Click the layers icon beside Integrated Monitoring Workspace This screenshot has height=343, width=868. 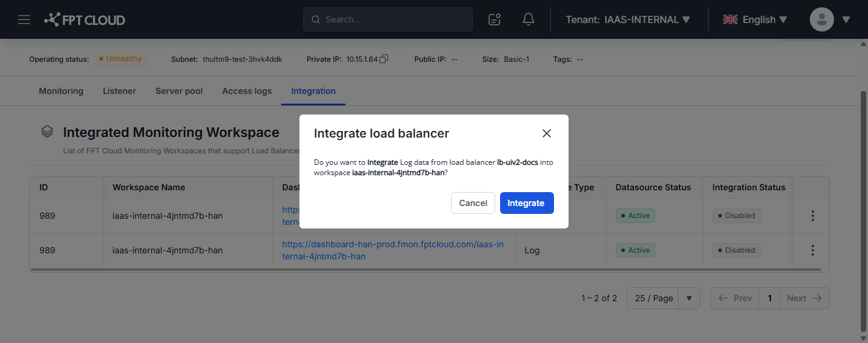(47, 132)
